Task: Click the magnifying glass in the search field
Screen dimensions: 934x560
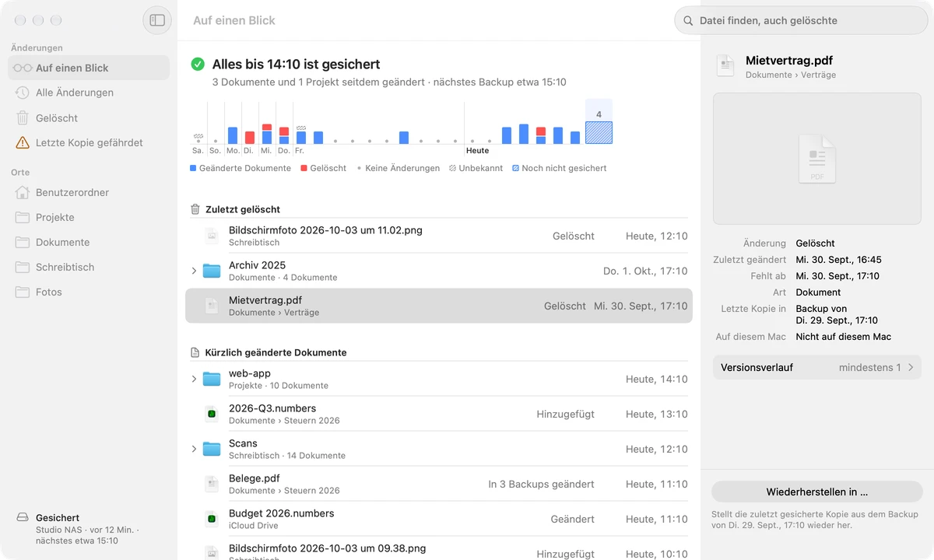Action: click(688, 21)
